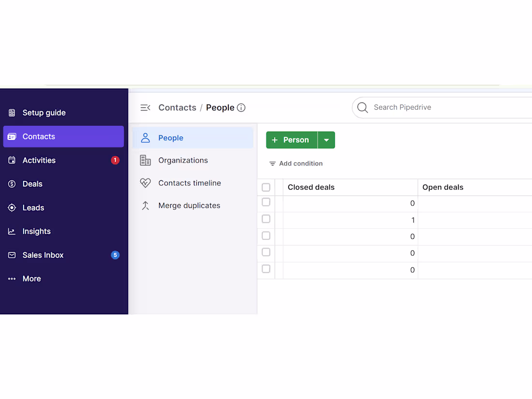Click the Merge duplicates arrow icon
532x399 pixels.
point(145,206)
